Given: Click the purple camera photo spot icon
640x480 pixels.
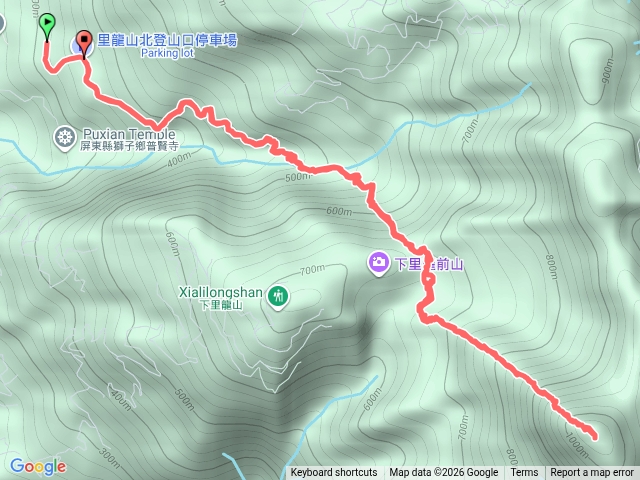Looking at the screenshot, I should click(x=378, y=263).
